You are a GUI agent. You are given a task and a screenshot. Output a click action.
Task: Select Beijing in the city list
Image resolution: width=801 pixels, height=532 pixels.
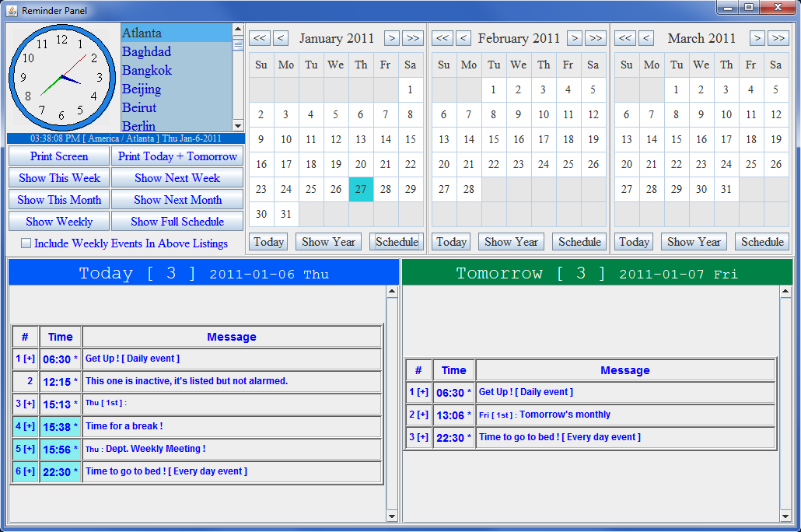tap(142, 89)
